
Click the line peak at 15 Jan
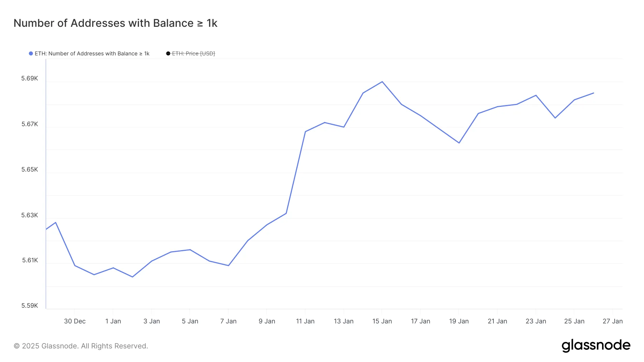pyautogui.click(x=382, y=82)
